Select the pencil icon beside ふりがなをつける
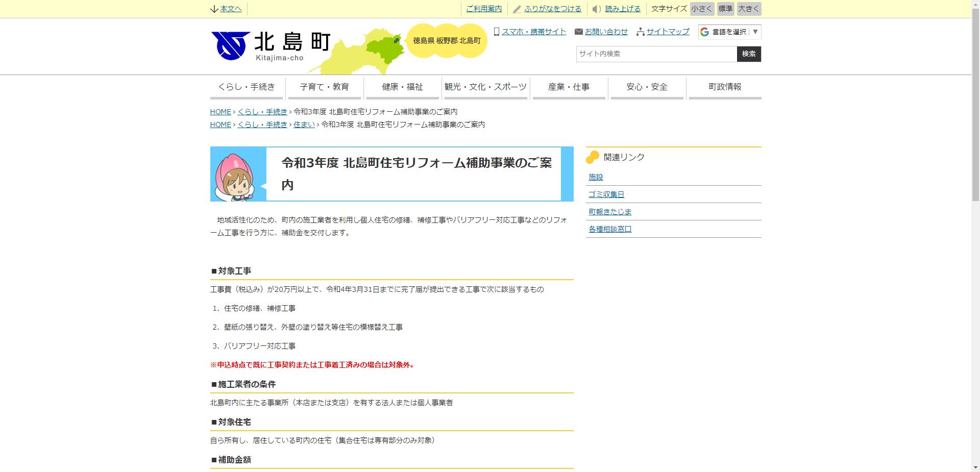 (x=517, y=9)
